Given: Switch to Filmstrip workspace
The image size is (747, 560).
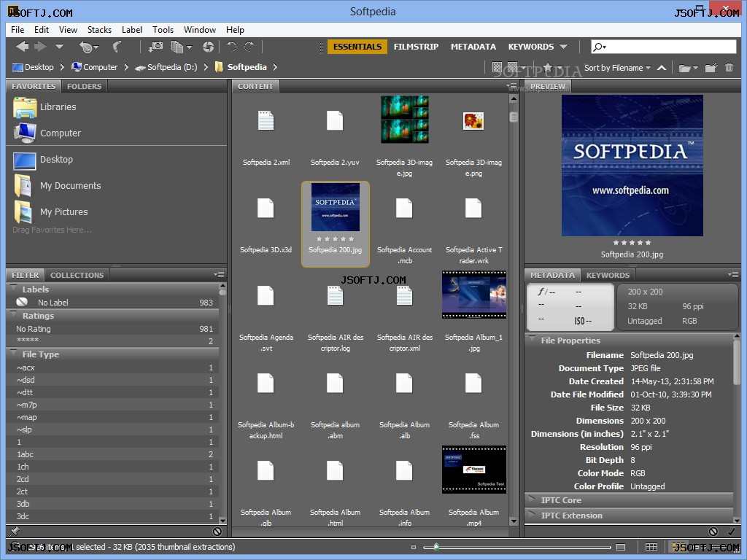Looking at the screenshot, I should click(416, 47).
